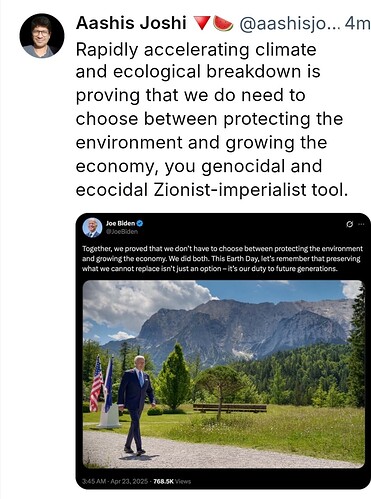
Task: Click the watermelon emoji beside name
Action: point(223,23)
